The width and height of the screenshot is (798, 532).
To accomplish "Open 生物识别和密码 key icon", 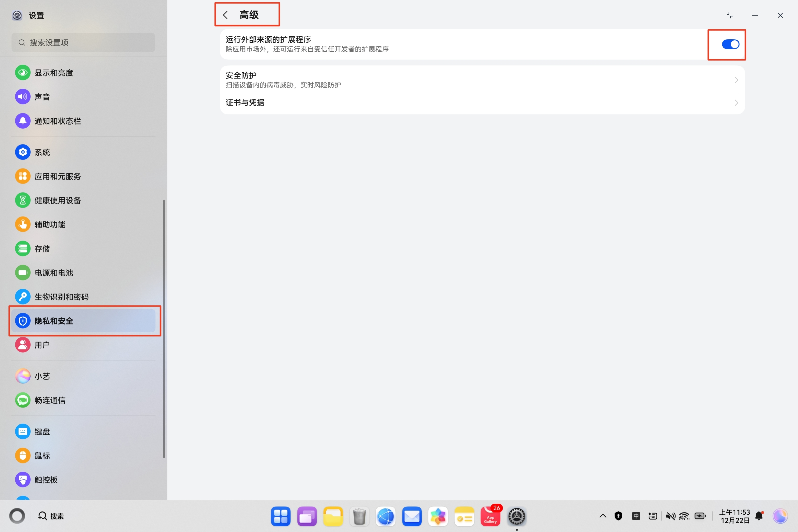I will click(x=23, y=297).
